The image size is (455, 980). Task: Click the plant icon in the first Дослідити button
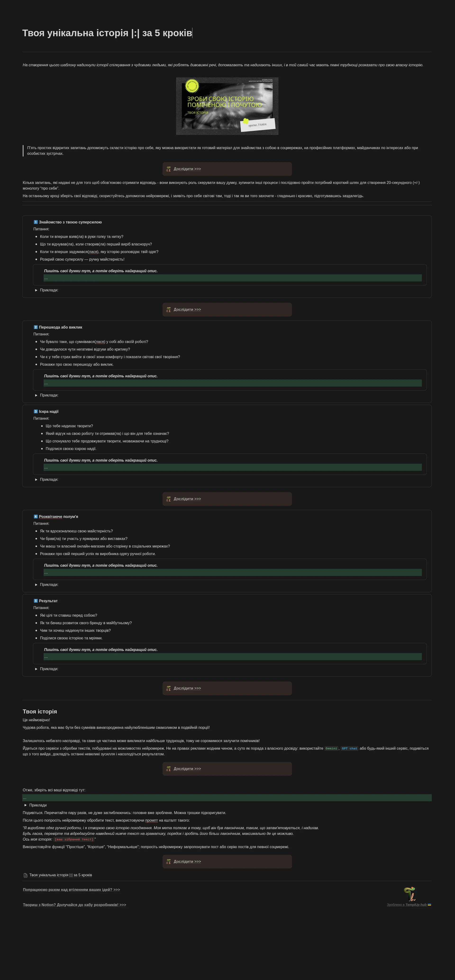[169, 169]
